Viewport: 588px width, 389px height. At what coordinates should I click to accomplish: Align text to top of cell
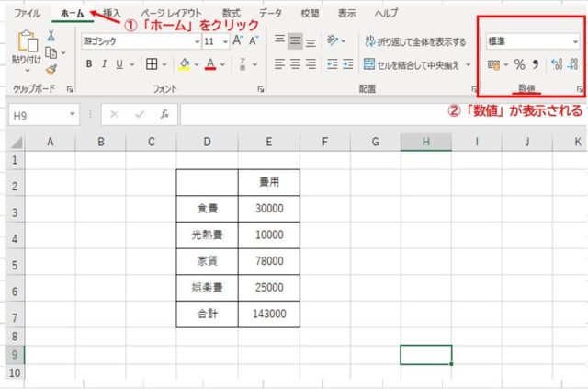coord(279,40)
